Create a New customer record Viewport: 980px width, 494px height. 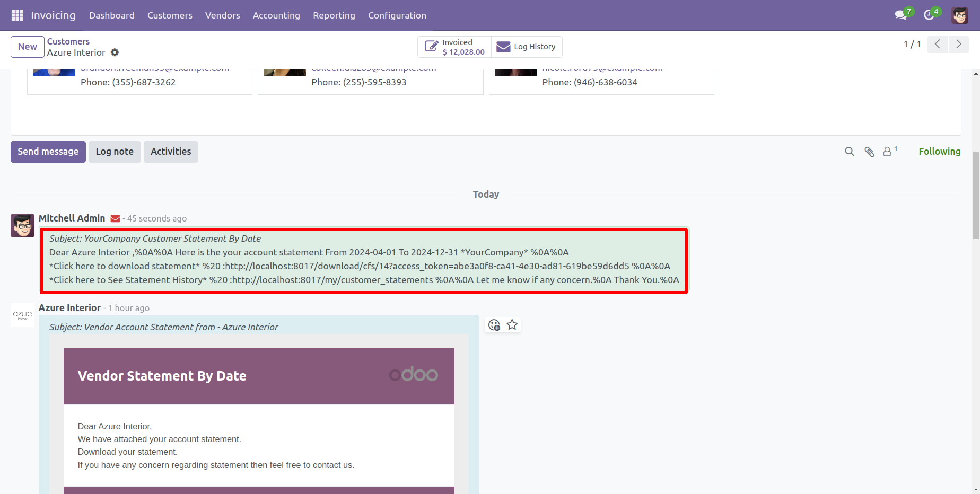click(x=28, y=47)
